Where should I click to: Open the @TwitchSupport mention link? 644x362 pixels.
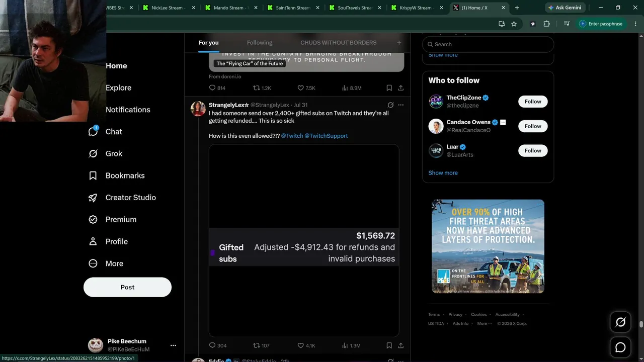[326, 136]
